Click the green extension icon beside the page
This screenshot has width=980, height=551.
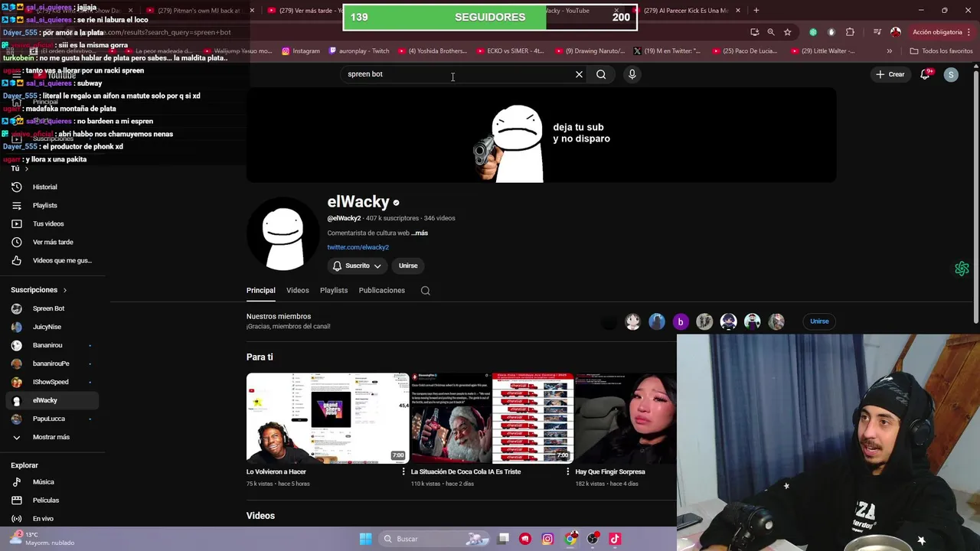962,269
